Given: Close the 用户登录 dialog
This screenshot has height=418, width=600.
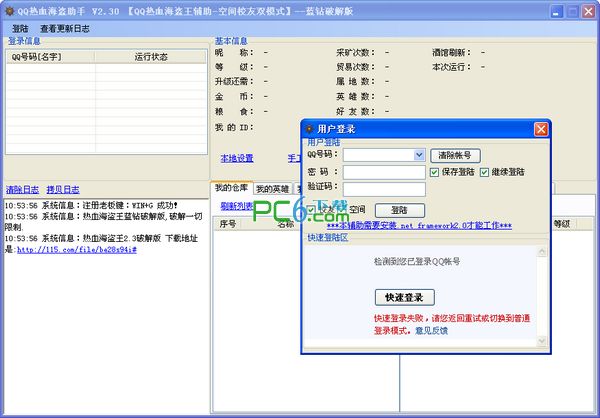Looking at the screenshot, I should coord(541,129).
